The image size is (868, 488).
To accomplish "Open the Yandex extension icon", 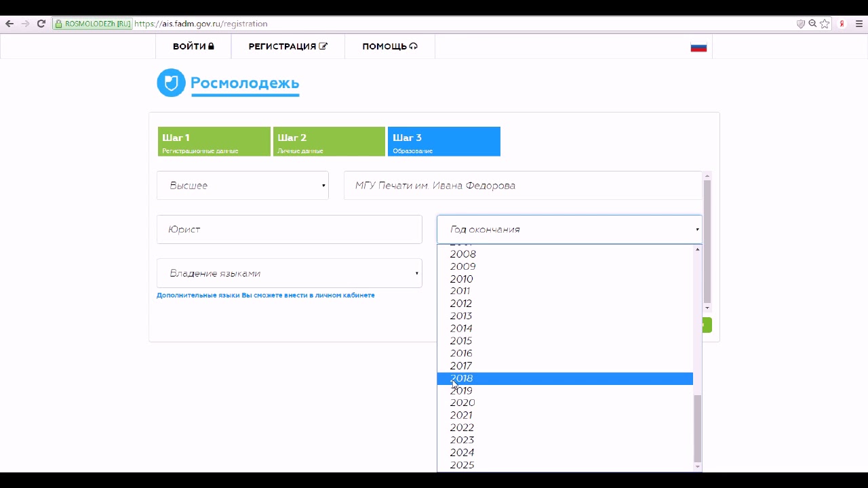I will pyautogui.click(x=842, y=24).
